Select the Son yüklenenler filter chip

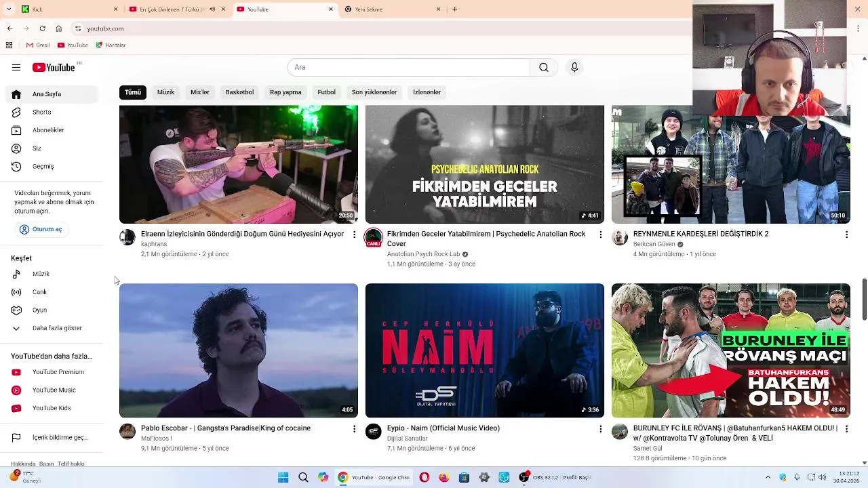[374, 92]
